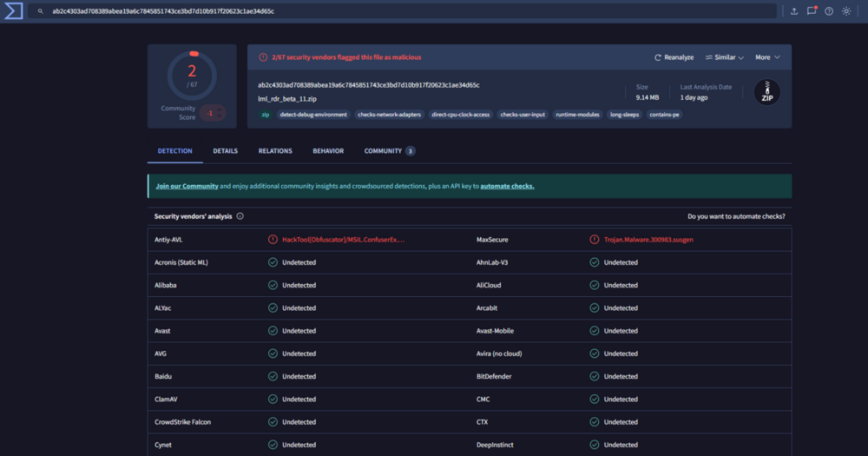The width and height of the screenshot is (868, 456).
Task: Click the Antiy-AVL vendor name
Action: [x=168, y=240]
